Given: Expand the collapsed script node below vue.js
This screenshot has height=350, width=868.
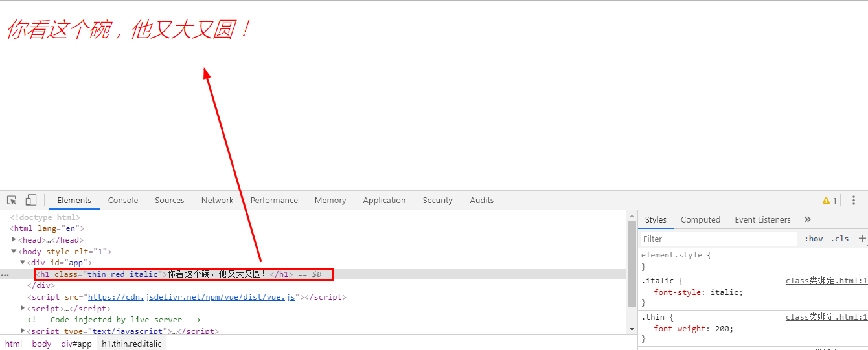Looking at the screenshot, I should click(23, 308).
